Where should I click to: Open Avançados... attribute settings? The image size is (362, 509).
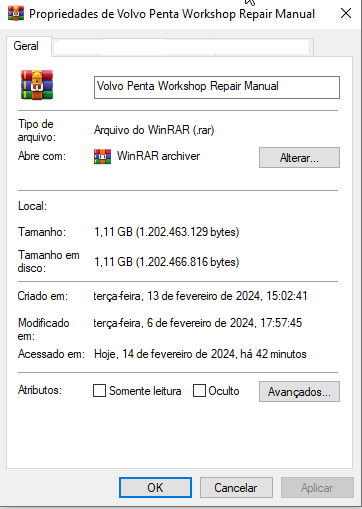[299, 392]
